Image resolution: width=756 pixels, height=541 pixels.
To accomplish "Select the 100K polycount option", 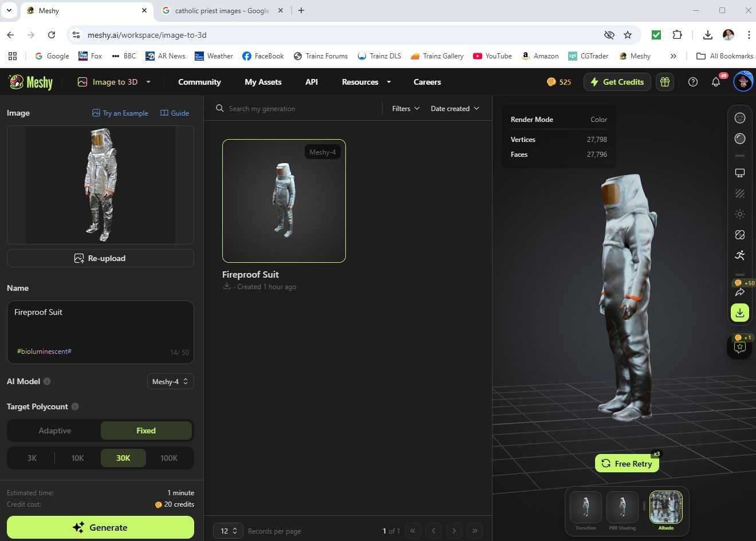I will coord(169,458).
